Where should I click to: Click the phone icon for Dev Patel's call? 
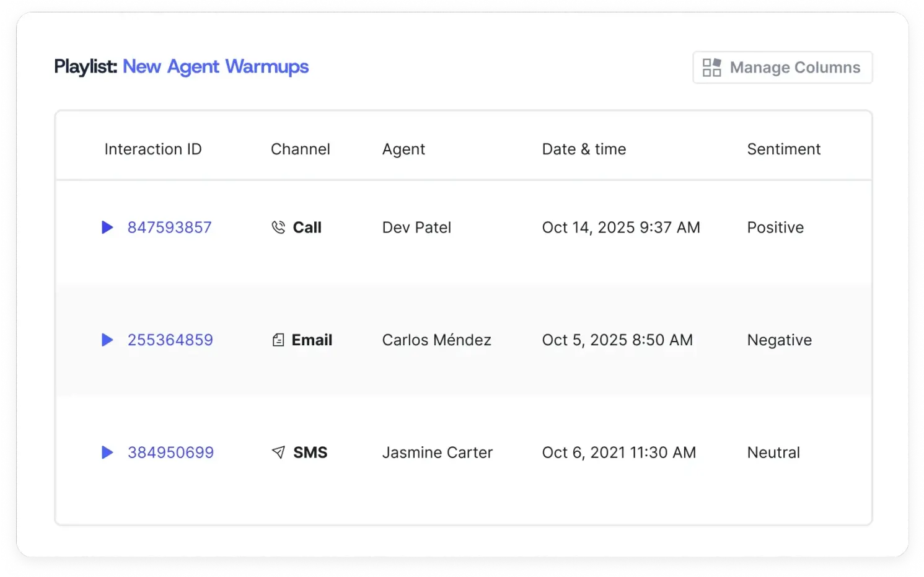coord(278,227)
